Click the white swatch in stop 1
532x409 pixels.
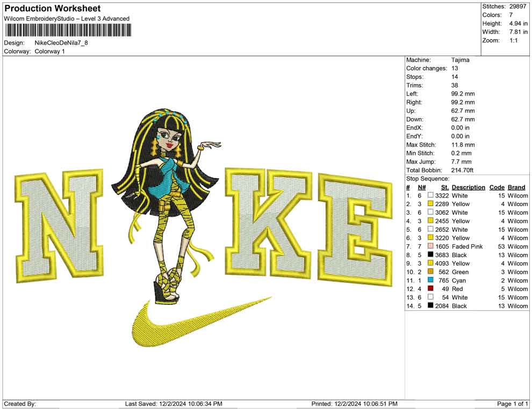[430, 195]
